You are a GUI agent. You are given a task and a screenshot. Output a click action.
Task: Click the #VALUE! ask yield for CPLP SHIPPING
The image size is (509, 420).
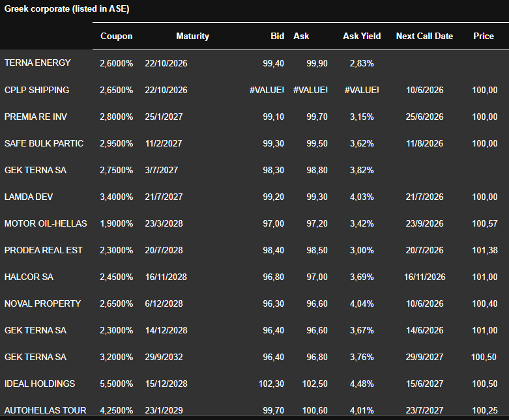(x=362, y=90)
